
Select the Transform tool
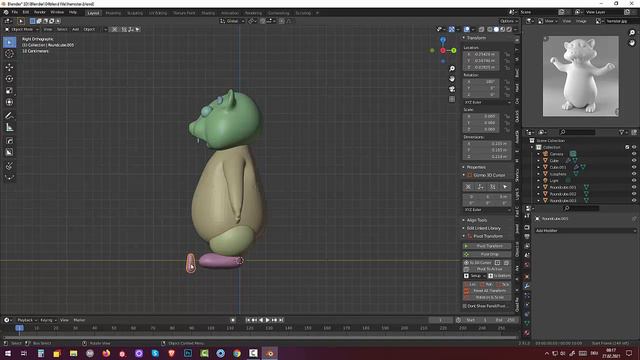coord(9,102)
